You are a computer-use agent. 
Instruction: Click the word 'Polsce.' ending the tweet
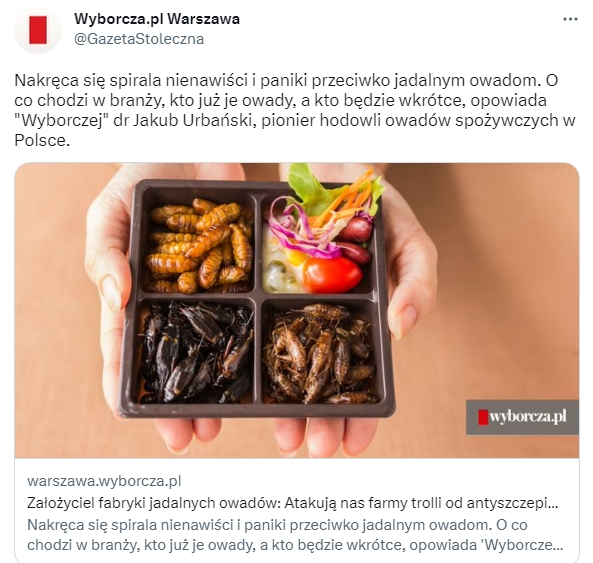[42, 141]
